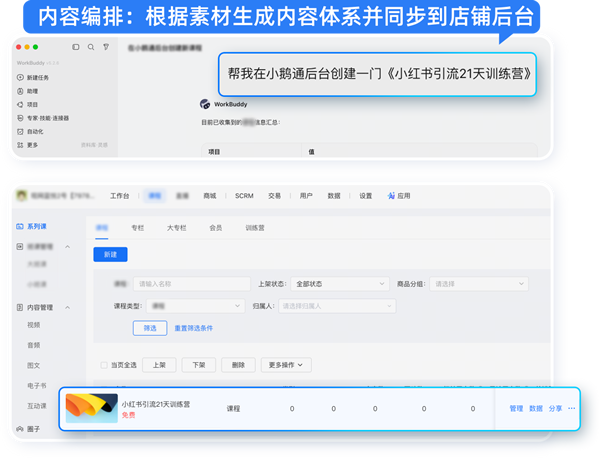Open the 项目 sidebar entry
The image size is (600, 458).
click(28, 104)
